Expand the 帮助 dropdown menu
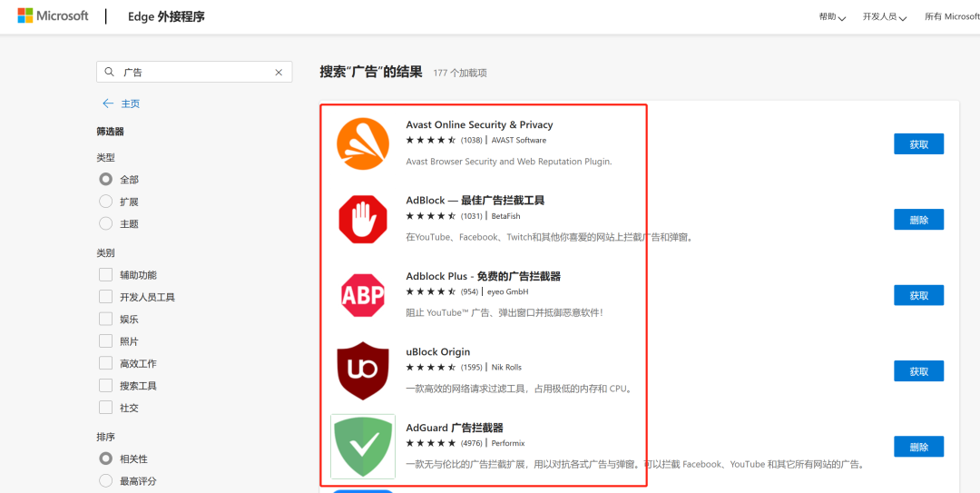Viewport: 980px width, 493px height. (x=832, y=17)
